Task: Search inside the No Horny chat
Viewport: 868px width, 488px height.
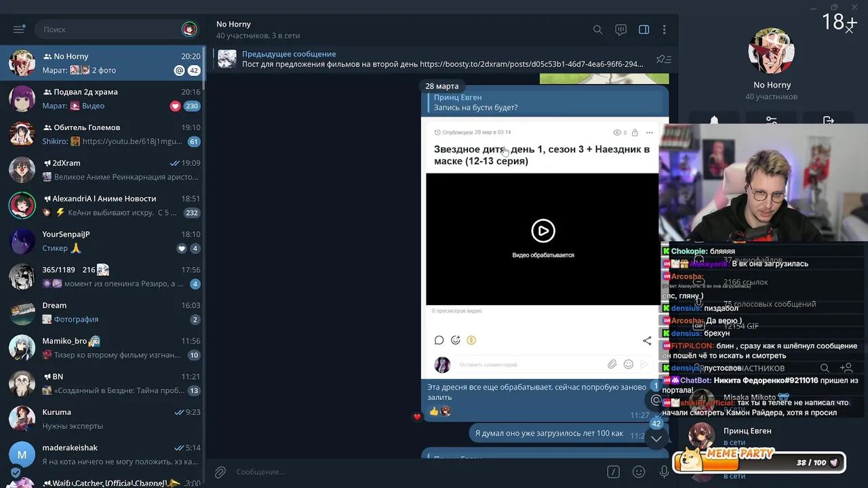Action: [x=597, y=30]
